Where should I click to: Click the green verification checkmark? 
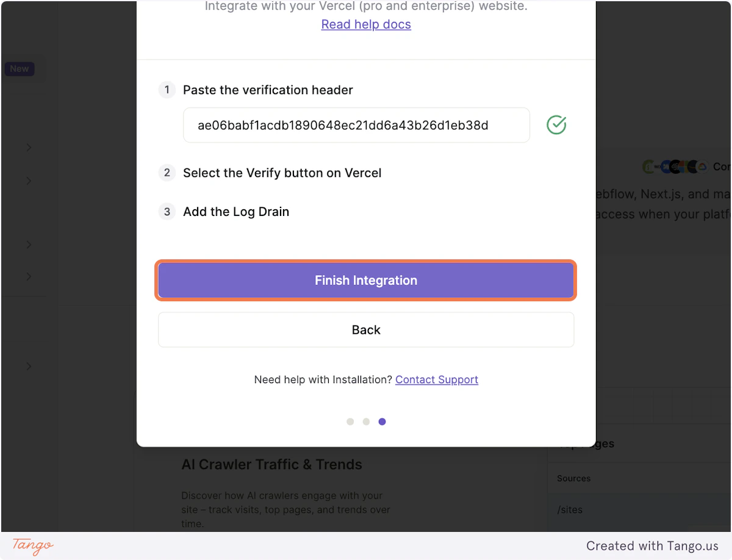pyautogui.click(x=556, y=124)
